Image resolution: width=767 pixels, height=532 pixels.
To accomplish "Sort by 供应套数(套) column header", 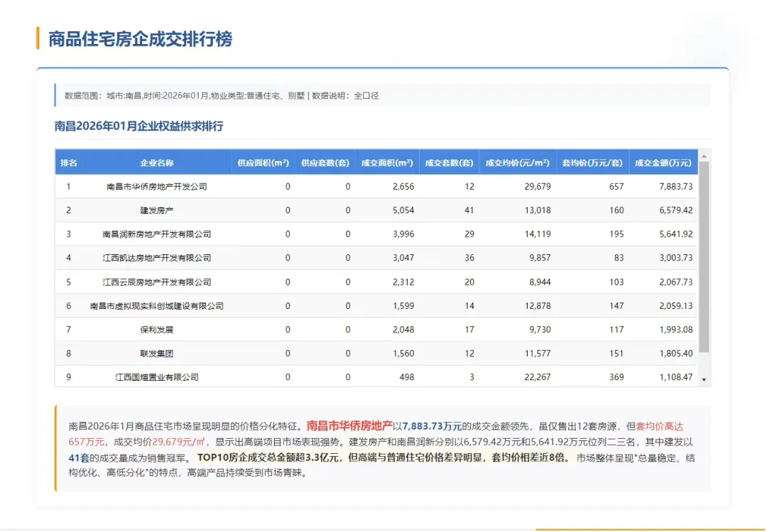I will pyautogui.click(x=325, y=163).
